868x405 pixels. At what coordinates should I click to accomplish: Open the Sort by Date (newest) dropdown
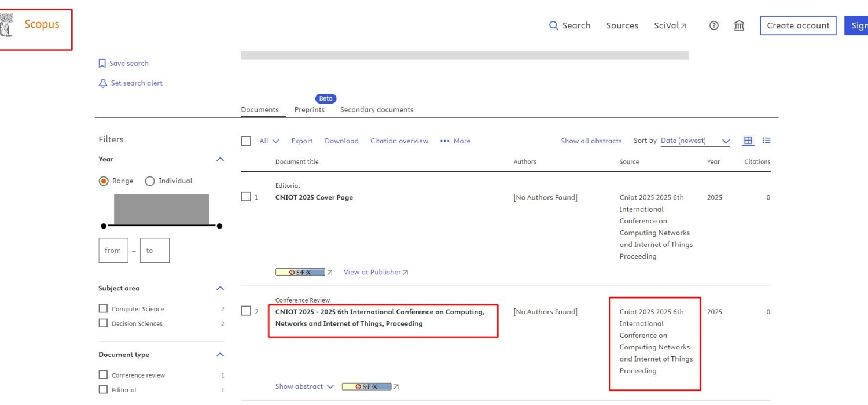tap(695, 141)
